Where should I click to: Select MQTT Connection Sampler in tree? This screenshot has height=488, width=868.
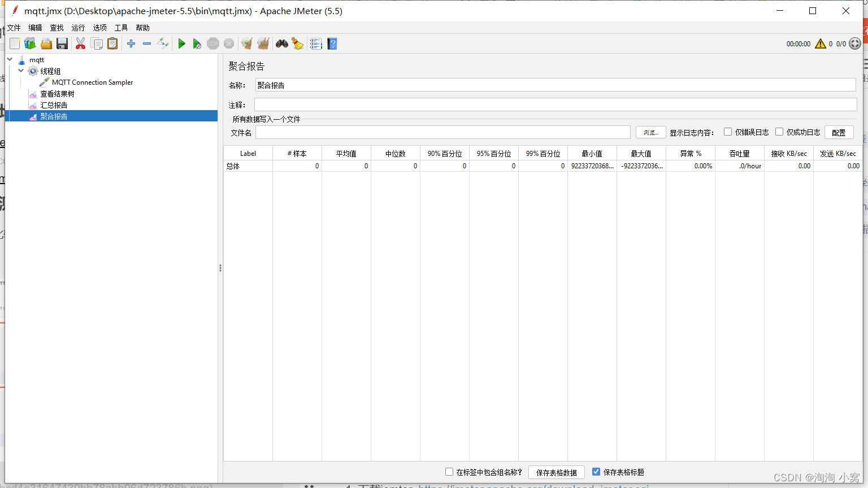(92, 82)
